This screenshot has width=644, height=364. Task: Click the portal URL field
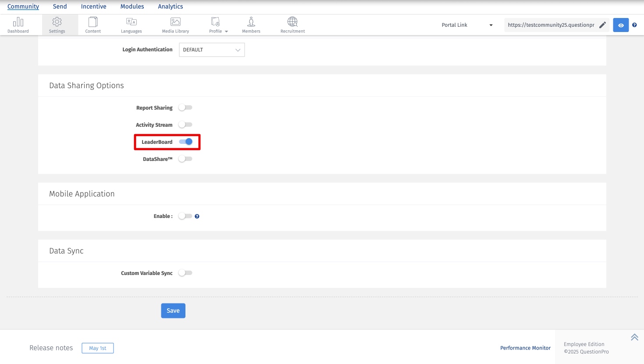point(551,25)
